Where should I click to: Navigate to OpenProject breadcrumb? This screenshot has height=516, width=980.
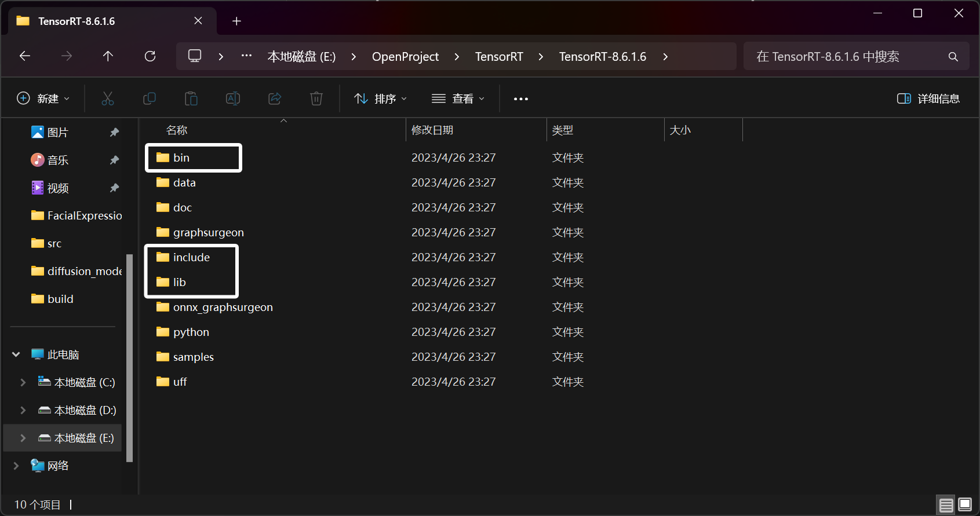coord(405,57)
